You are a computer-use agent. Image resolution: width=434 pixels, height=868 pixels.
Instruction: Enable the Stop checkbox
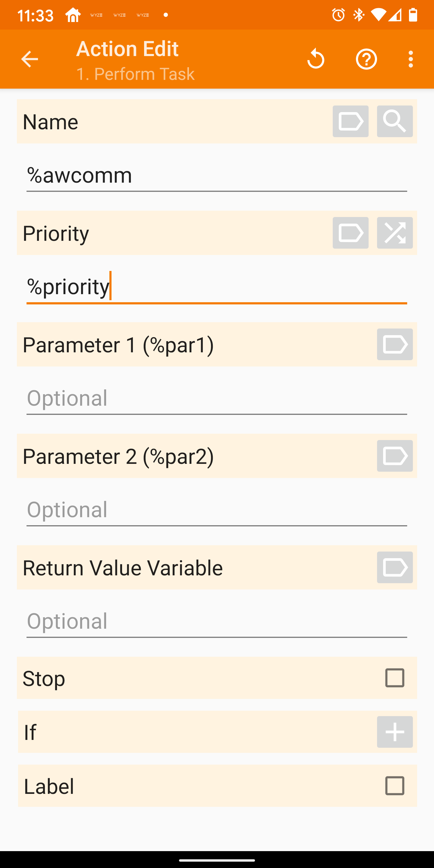395,678
